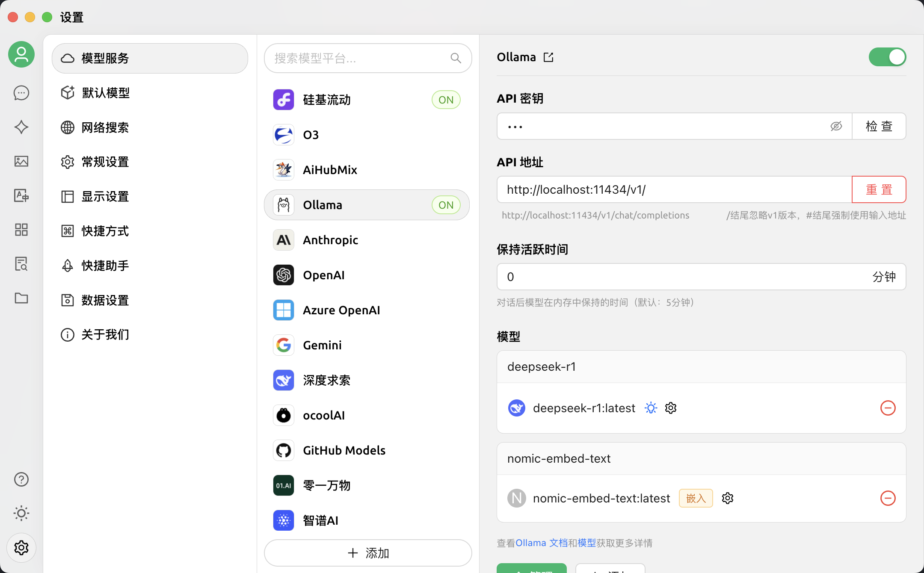Open the mini apps grid icon
The image size is (924, 573).
(x=21, y=230)
